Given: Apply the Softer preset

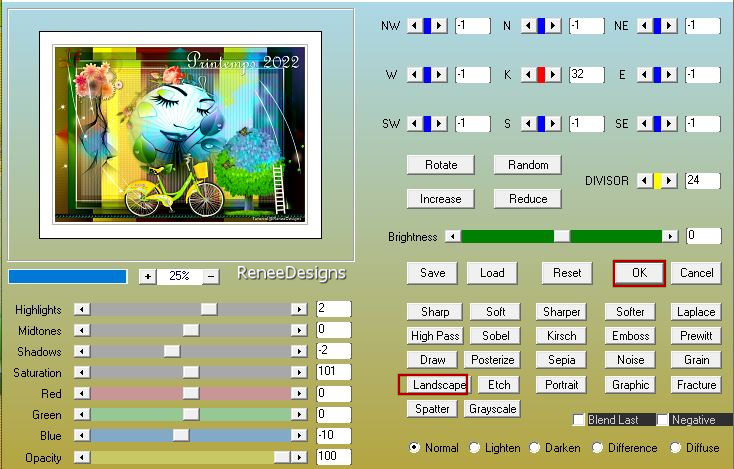Looking at the screenshot, I should tap(630, 312).
